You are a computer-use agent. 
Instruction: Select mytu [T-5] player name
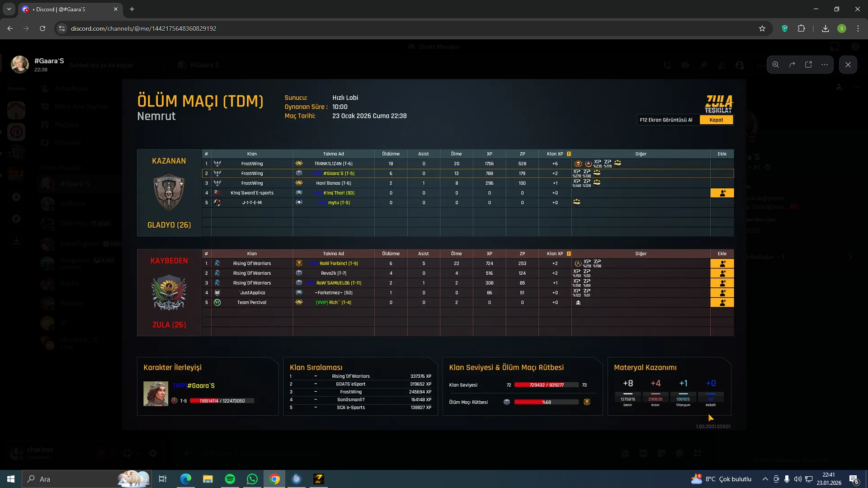coord(339,203)
